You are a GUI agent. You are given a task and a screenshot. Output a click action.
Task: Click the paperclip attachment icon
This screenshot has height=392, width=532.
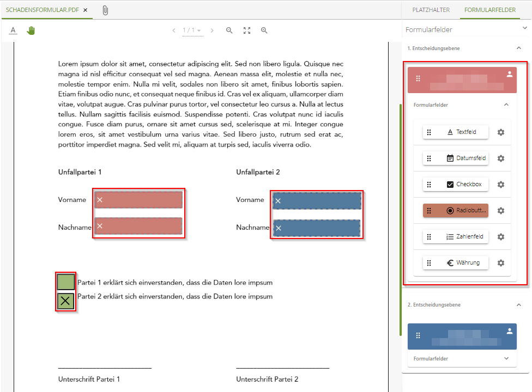105,10
